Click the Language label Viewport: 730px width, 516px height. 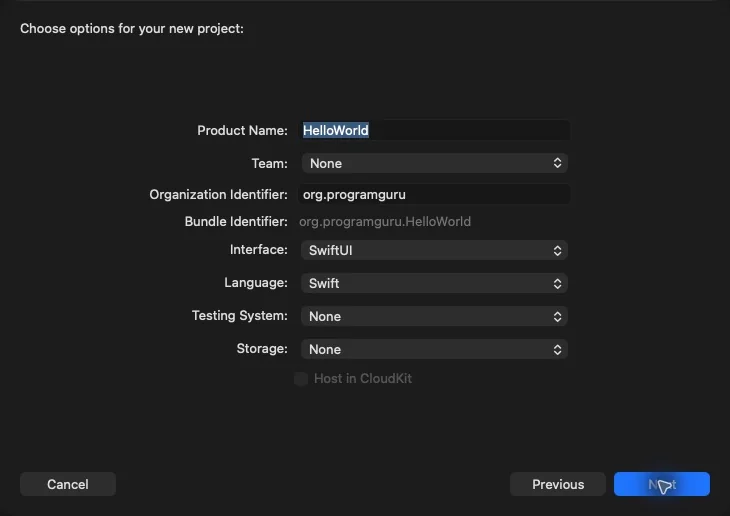[x=256, y=283]
